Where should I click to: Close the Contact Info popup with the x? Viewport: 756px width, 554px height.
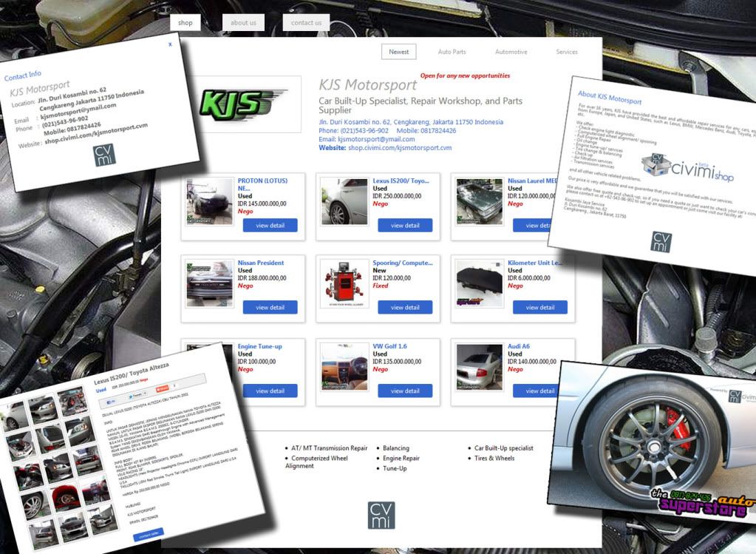coord(170,44)
